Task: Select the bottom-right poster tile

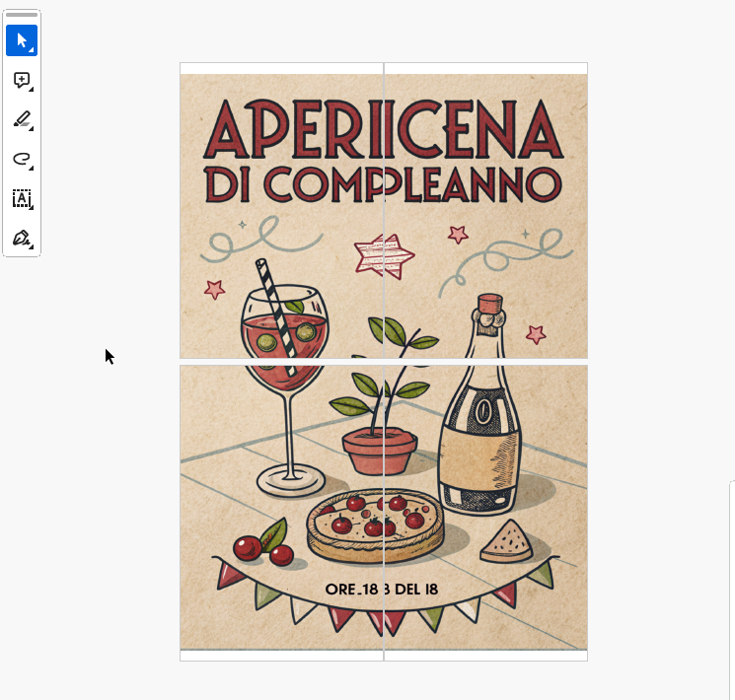Action: tap(485, 508)
